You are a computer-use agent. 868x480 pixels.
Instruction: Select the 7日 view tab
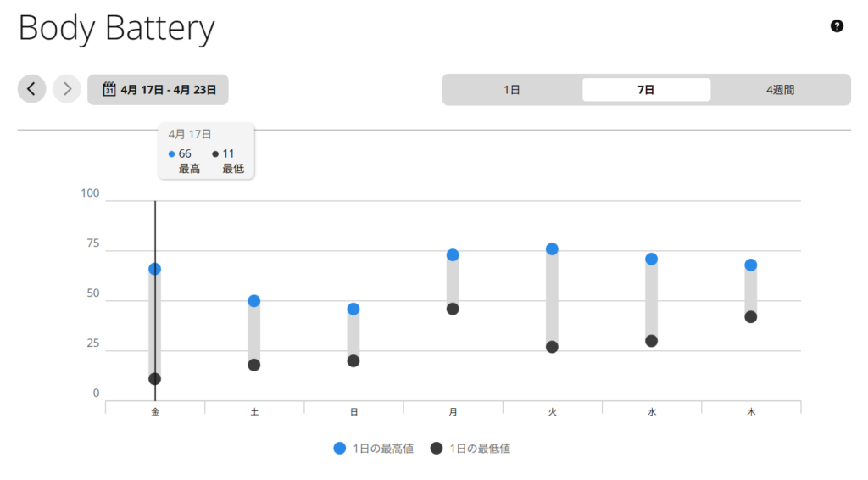click(x=646, y=90)
